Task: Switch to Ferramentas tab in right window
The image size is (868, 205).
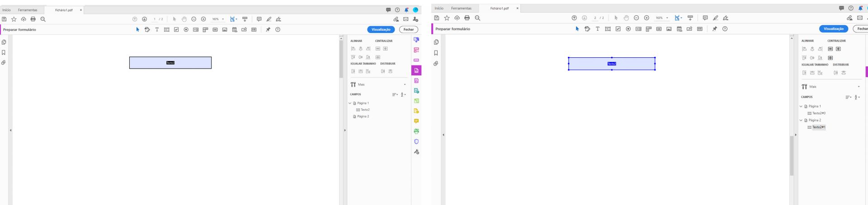Action: point(461,8)
